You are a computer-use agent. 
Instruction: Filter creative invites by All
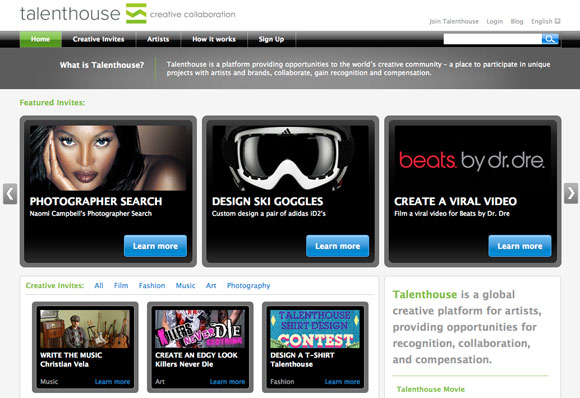tap(99, 286)
